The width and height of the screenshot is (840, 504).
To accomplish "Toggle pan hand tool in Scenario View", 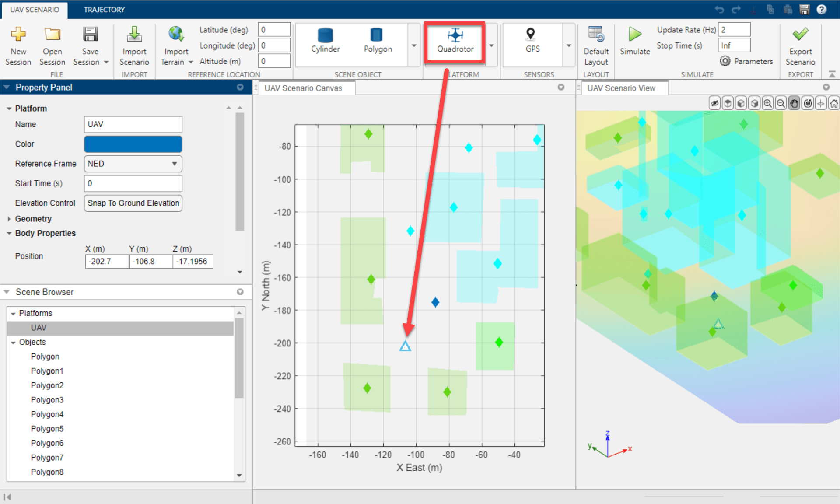I will [x=794, y=104].
